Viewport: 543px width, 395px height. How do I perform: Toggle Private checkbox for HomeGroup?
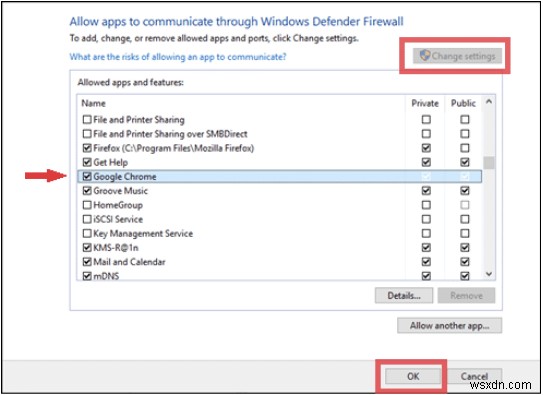click(x=426, y=205)
